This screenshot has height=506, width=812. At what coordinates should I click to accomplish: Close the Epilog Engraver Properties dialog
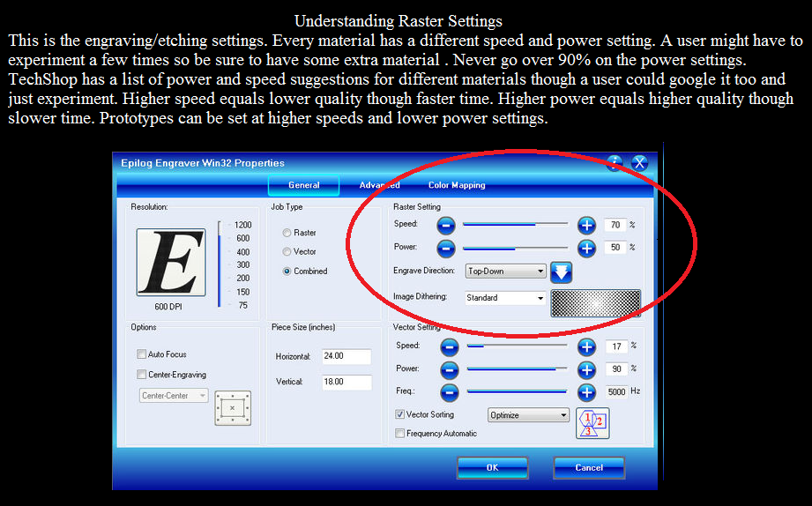tap(640, 163)
